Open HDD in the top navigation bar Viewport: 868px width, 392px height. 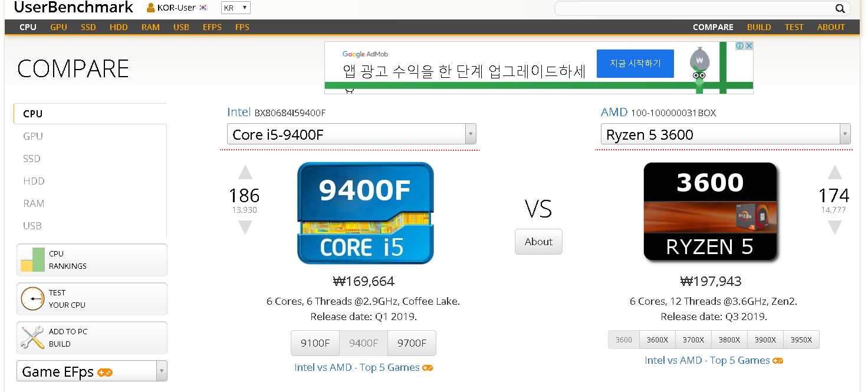tap(119, 27)
